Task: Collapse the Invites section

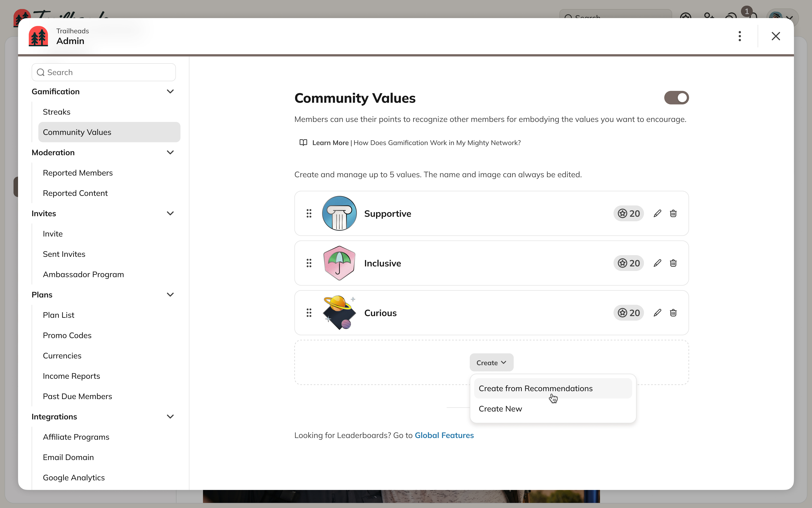Action: click(170, 213)
